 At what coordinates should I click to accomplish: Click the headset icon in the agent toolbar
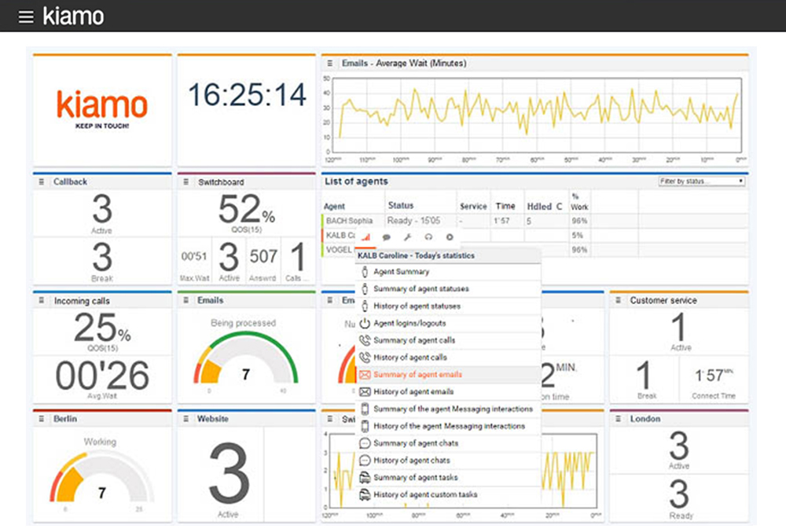pyautogui.click(x=428, y=237)
